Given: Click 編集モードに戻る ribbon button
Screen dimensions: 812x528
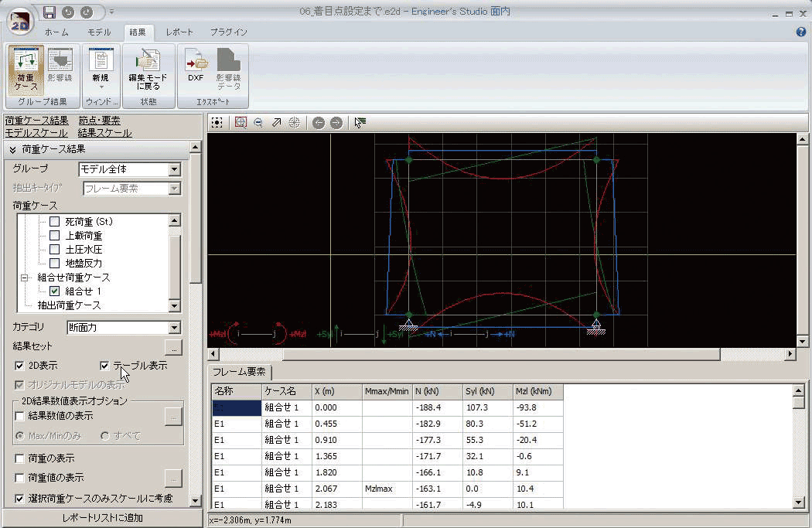Looking at the screenshot, I should click(148, 68).
